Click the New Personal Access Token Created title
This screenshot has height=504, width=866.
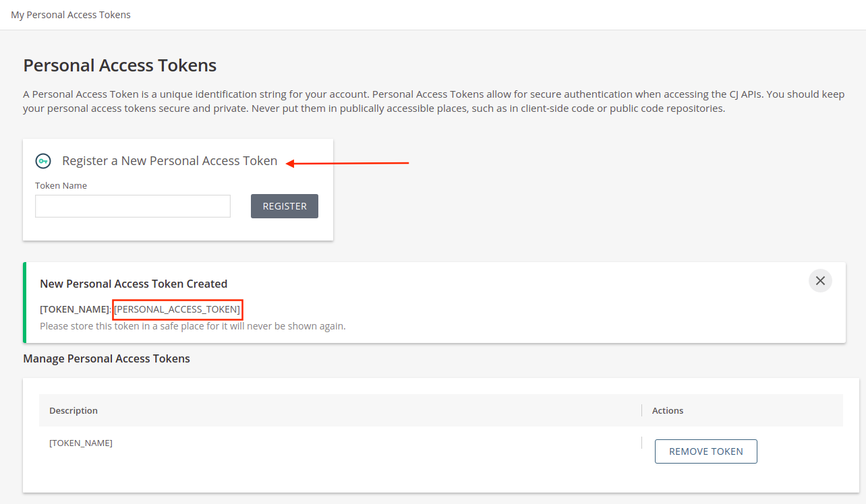134,284
